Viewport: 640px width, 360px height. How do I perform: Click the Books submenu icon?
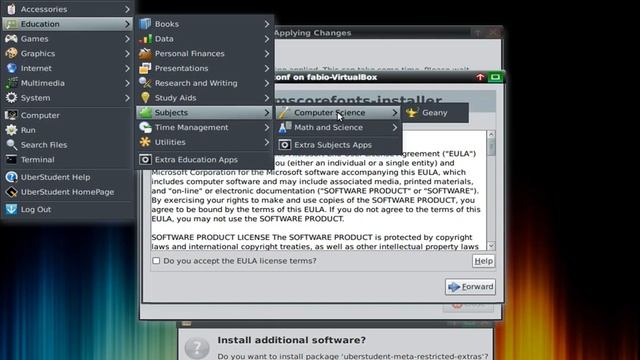(145, 24)
